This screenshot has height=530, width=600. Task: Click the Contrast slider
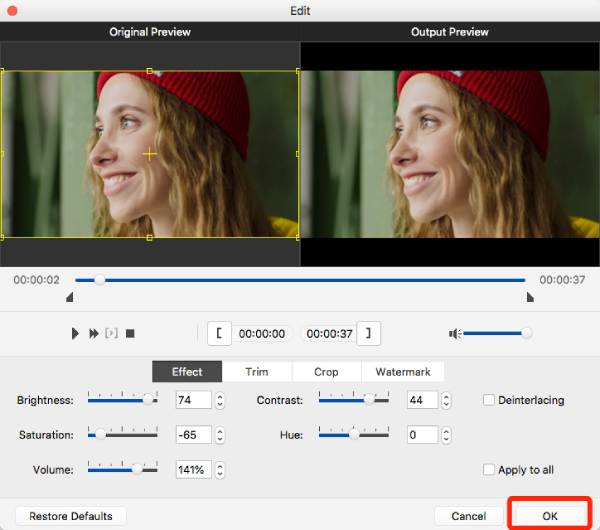click(x=354, y=400)
